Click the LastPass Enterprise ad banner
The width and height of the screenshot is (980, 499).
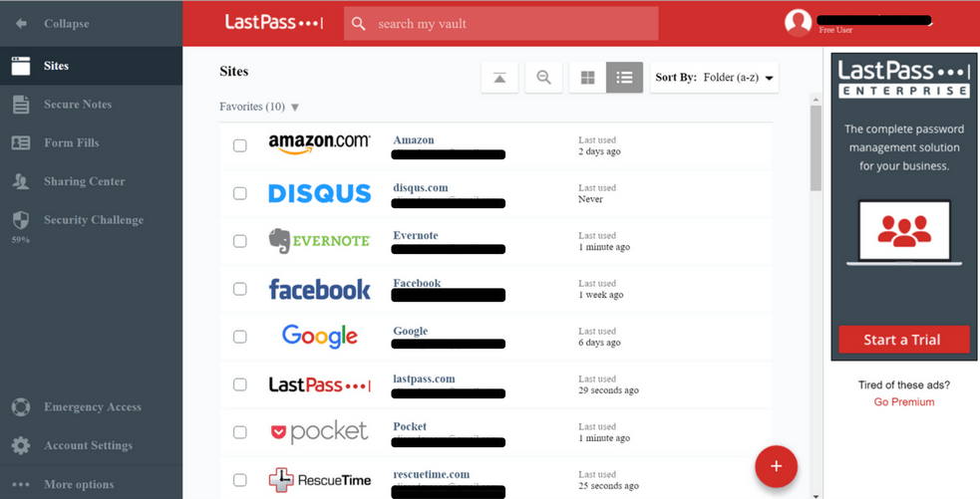(x=904, y=206)
